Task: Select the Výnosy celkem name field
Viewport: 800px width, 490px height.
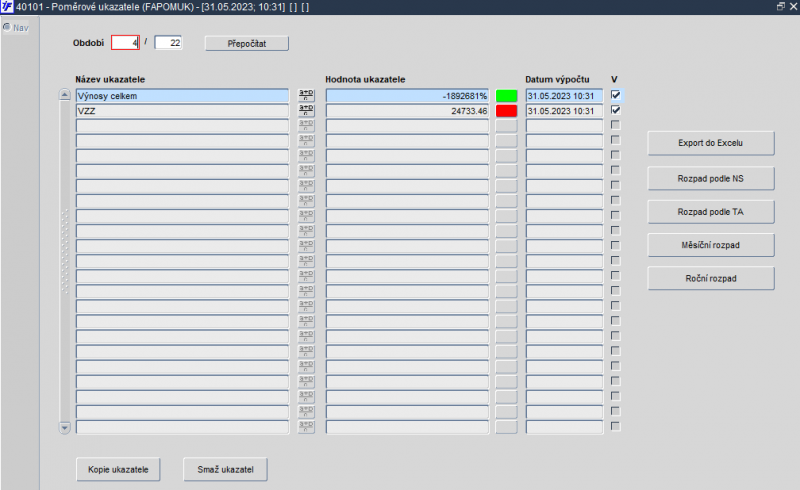Action: pyautogui.click(x=183, y=95)
